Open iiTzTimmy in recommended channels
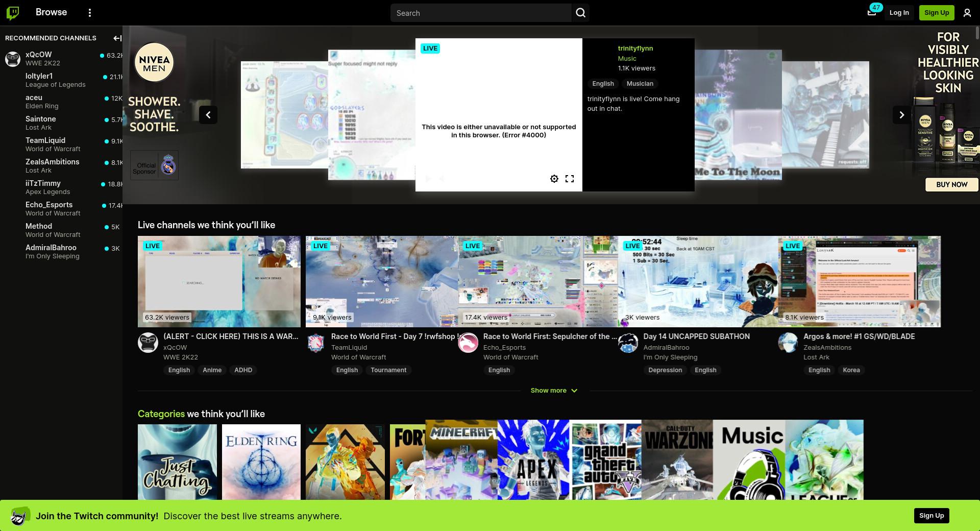980x531 pixels. [61, 187]
